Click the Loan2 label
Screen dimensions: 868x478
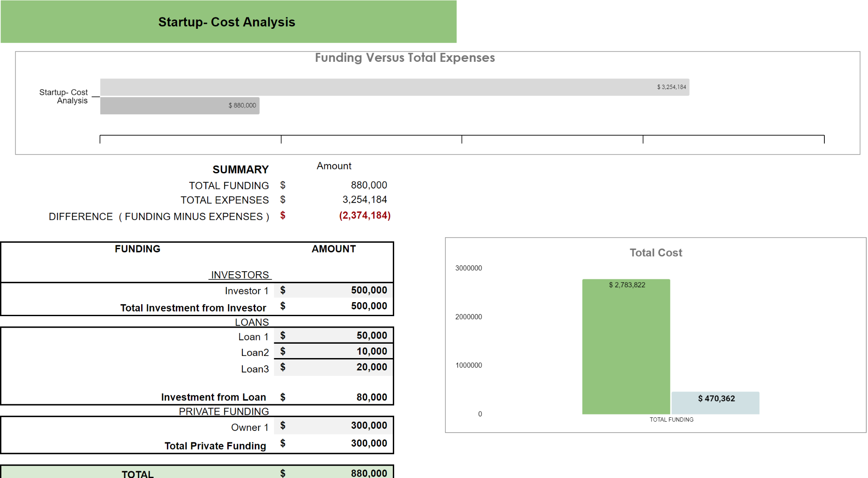pos(255,353)
